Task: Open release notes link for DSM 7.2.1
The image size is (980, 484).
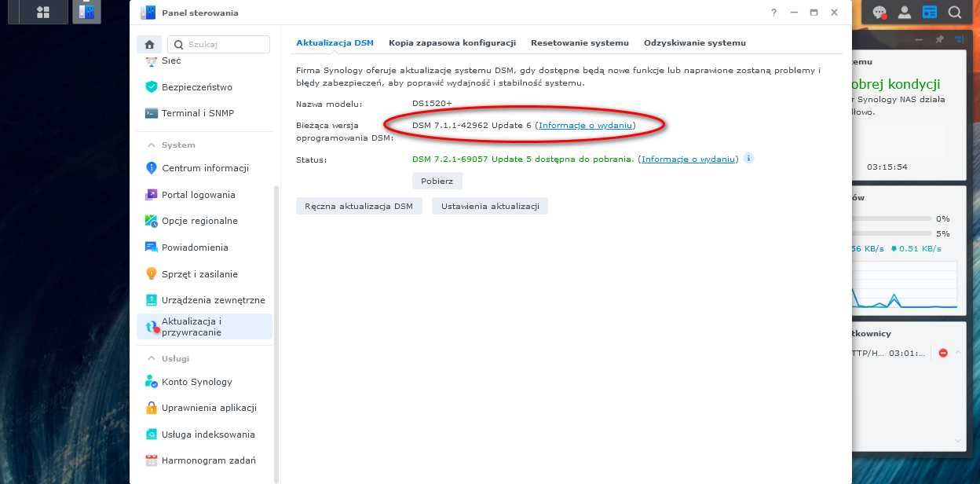Action: [688, 159]
